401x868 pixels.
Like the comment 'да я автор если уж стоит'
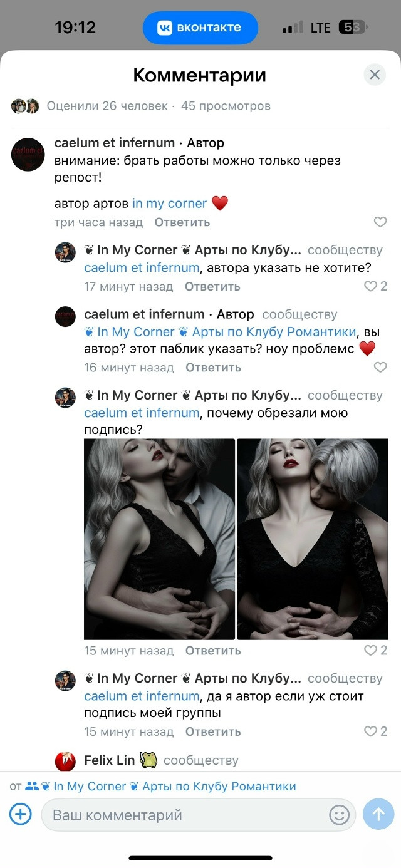[x=376, y=731]
